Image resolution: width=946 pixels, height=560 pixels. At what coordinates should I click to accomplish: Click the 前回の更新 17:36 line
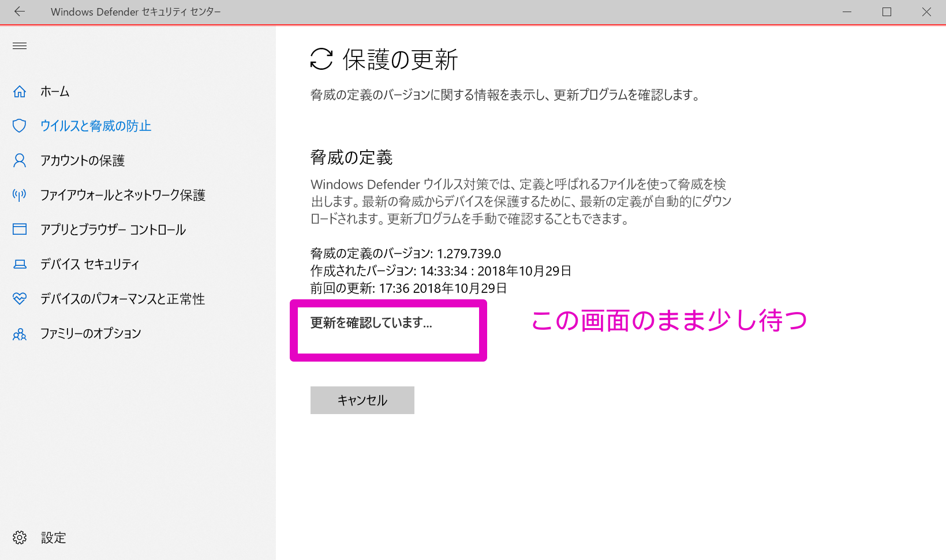[409, 288]
